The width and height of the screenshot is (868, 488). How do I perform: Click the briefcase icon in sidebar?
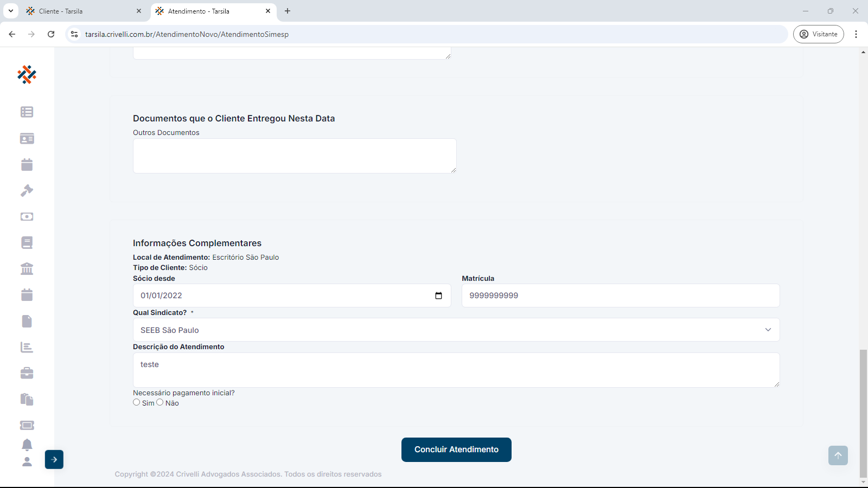click(27, 373)
